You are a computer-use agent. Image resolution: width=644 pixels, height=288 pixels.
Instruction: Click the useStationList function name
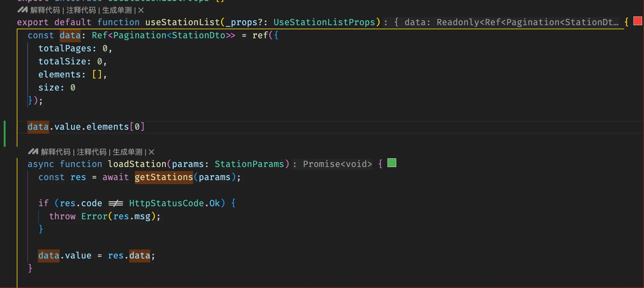(x=183, y=22)
